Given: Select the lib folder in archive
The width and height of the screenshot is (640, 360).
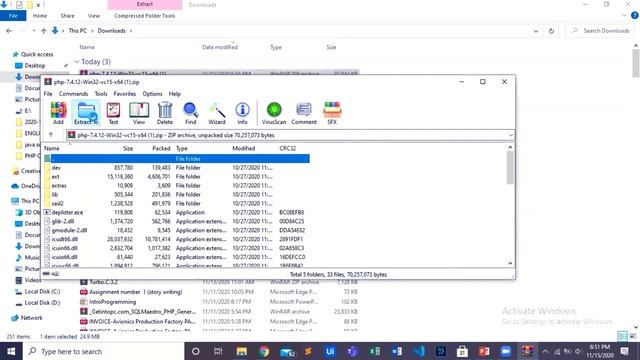Looking at the screenshot, I should coord(176,195).
